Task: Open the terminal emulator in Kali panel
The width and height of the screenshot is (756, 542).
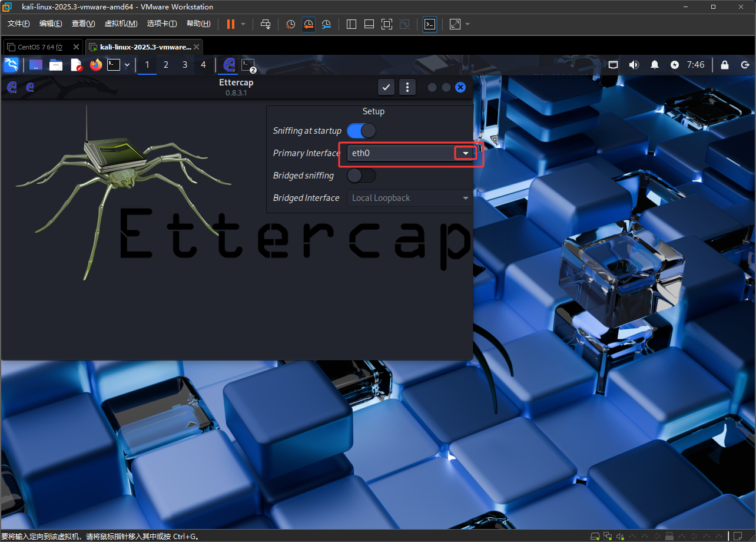Action: click(114, 65)
